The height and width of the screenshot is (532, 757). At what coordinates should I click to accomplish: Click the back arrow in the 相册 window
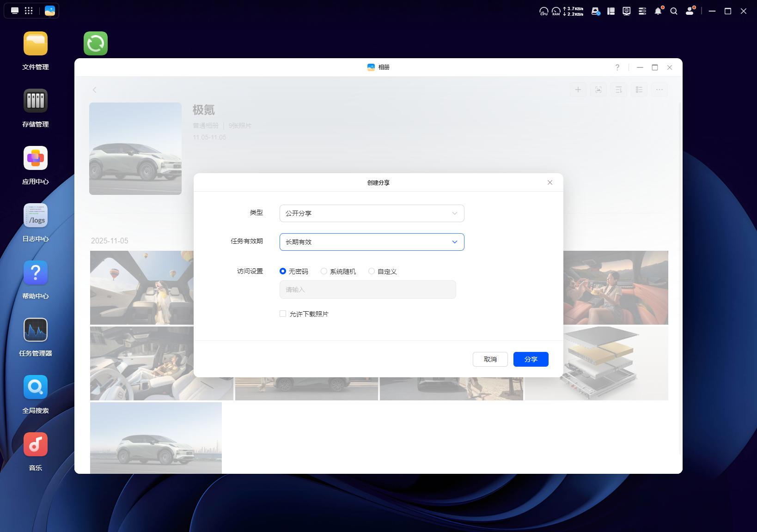pyautogui.click(x=95, y=90)
